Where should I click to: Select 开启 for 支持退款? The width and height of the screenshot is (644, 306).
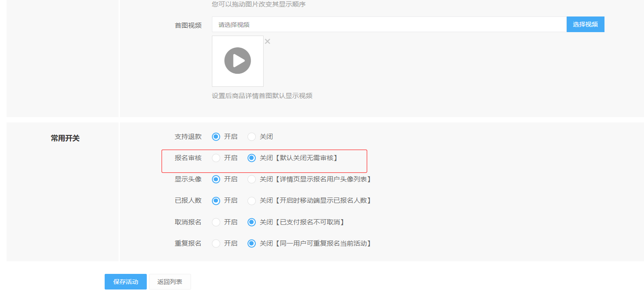[x=216, y=137]
